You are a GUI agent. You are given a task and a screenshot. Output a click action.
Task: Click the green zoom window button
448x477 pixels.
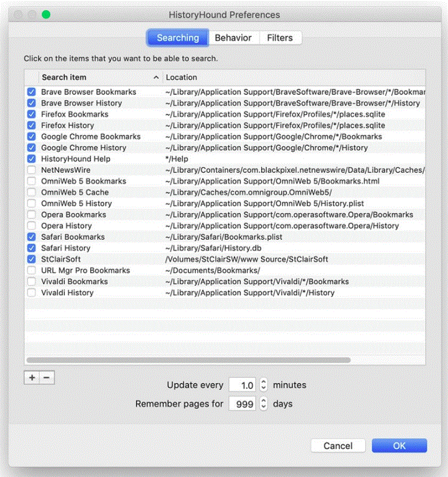pyautogui.click(x=46, y=14)
